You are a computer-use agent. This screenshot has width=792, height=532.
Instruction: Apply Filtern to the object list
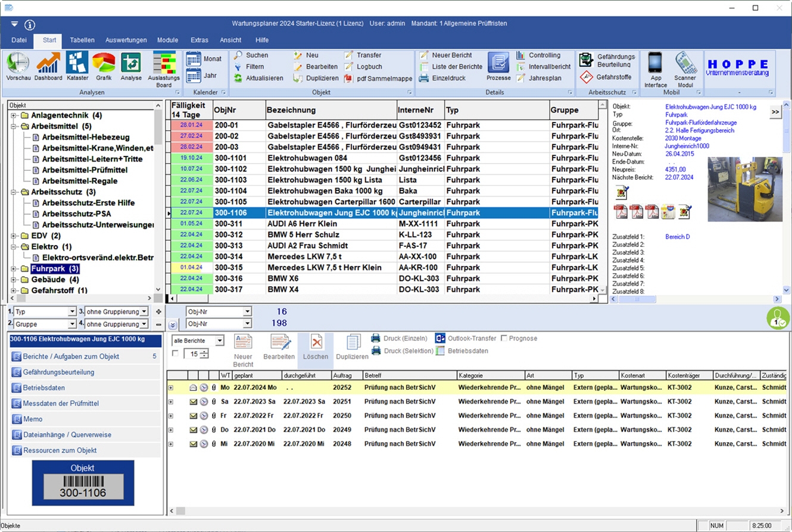(x=249, y=67)
